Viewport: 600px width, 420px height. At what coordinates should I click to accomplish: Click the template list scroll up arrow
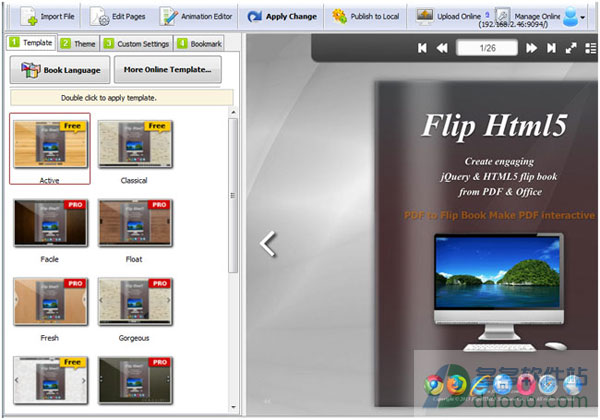coord(233,112)
